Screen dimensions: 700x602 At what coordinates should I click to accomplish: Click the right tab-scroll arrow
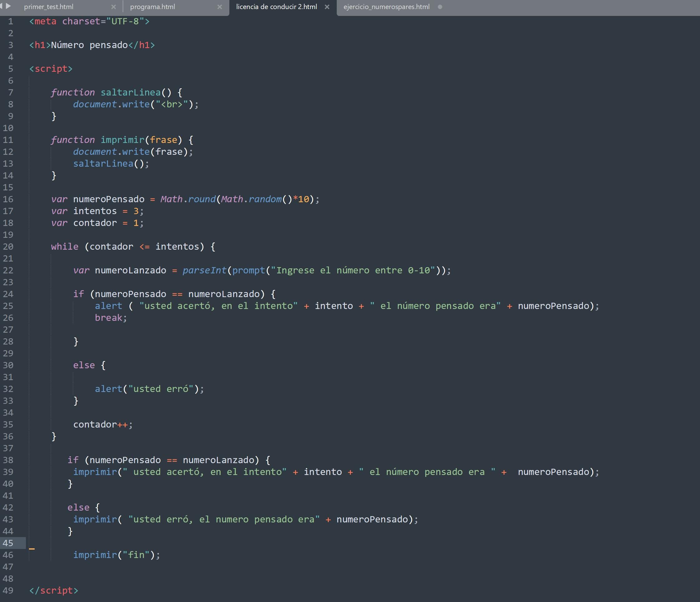(x=8, y=6)
